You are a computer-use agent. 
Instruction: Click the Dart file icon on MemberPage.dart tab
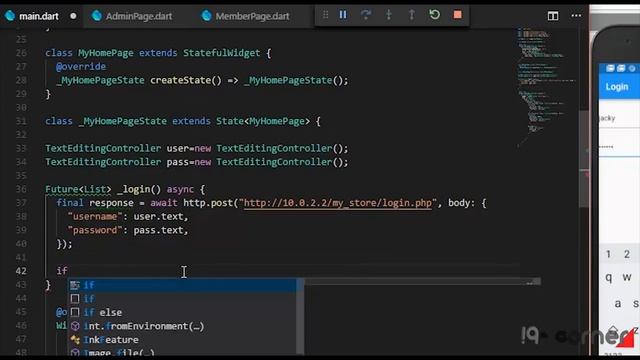click(207, 16)
